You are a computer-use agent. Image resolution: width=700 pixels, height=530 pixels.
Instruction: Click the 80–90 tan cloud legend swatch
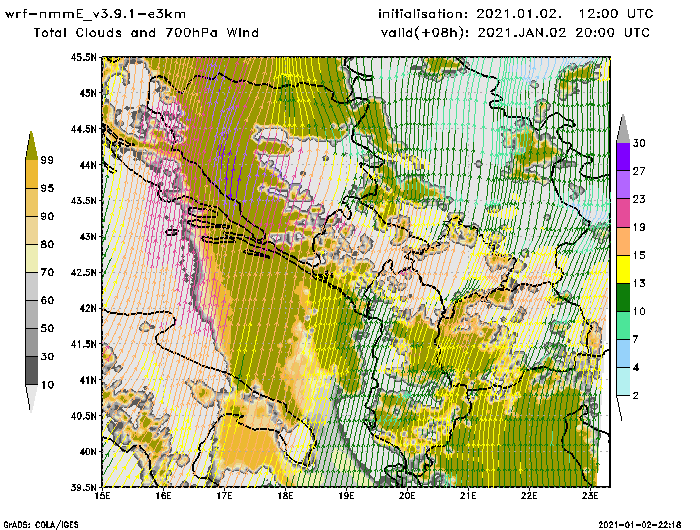31,230
